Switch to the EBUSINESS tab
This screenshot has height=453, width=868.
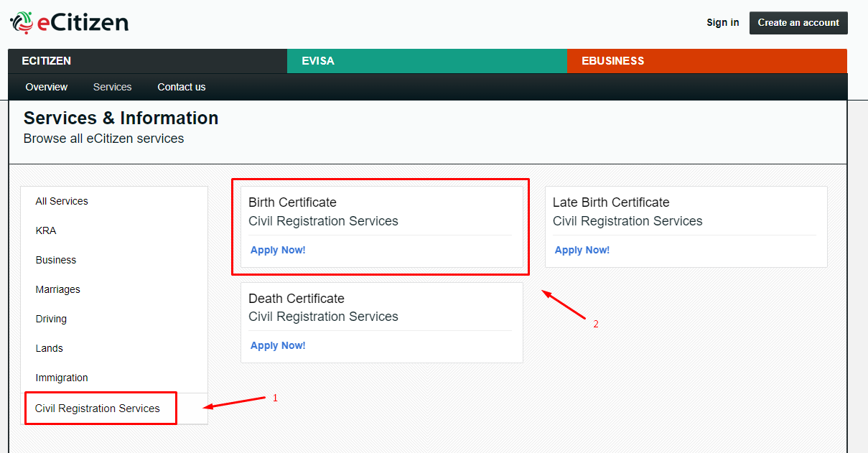pos(707,61)
